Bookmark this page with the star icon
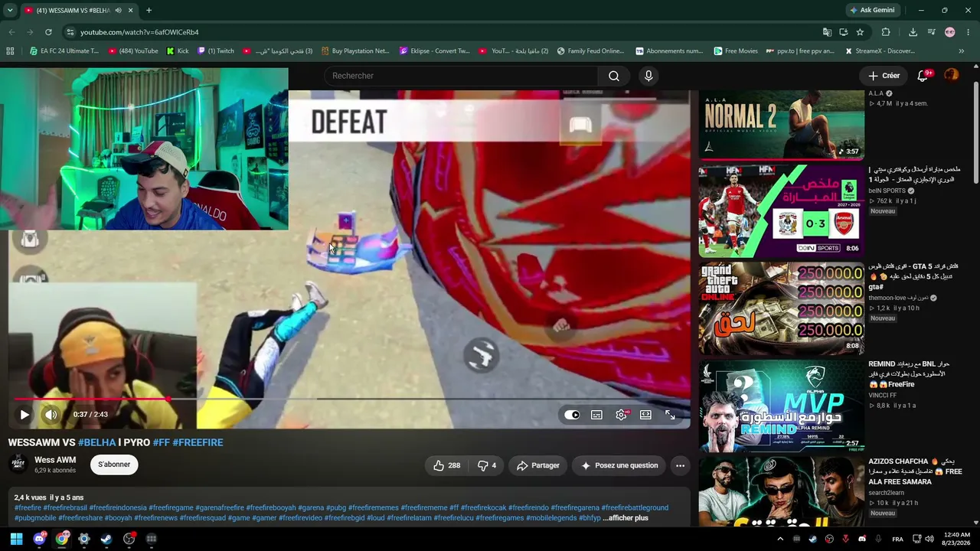The height and width of the screenshot is (551, 980). point(860,32)
